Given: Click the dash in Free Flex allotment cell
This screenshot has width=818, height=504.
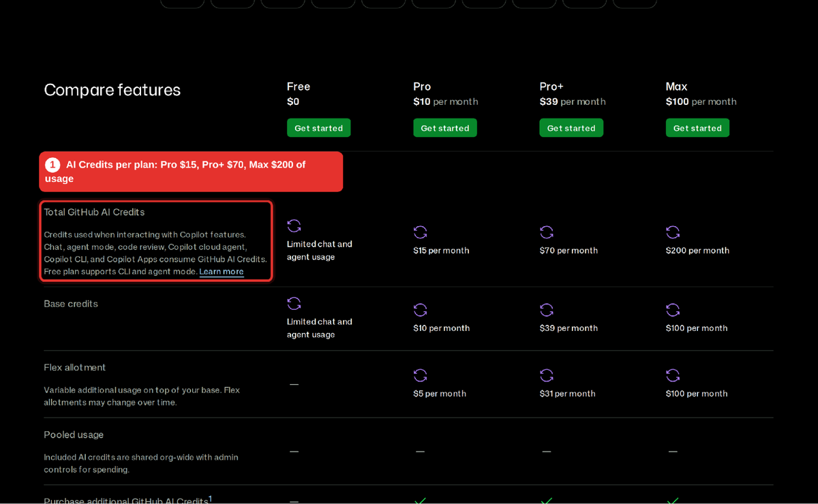Looking at the screenshot, I should (x=294, y=384).
